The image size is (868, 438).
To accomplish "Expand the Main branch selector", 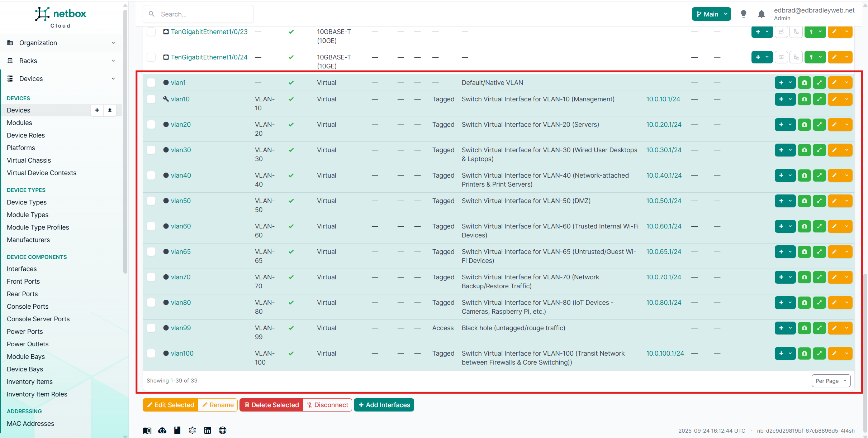I will [711, 14].
